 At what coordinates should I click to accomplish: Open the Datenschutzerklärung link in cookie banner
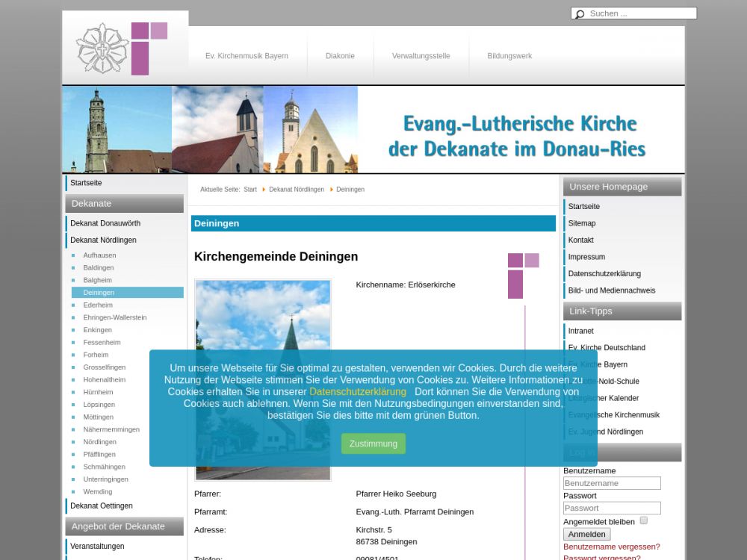click(358, 392)
